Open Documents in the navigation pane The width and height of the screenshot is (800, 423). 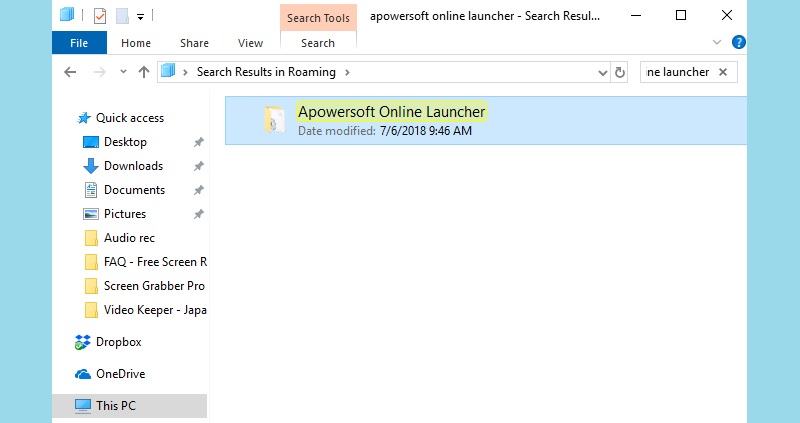(134, 190)
